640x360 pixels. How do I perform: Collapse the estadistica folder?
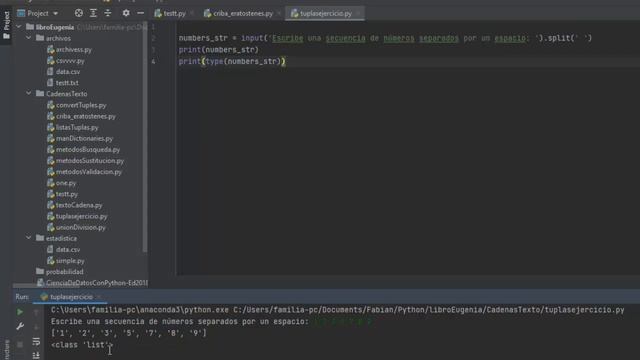coord(29,238)
